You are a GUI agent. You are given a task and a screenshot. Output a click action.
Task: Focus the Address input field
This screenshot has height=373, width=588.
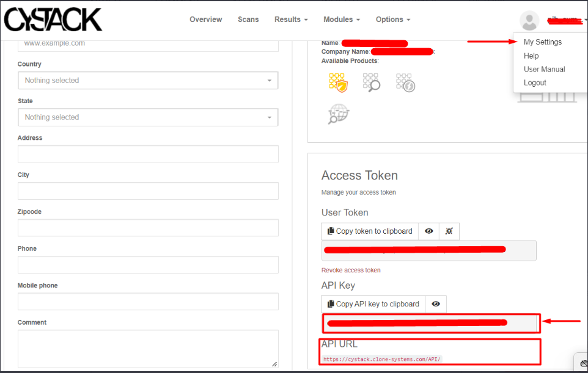pos(148,154)
